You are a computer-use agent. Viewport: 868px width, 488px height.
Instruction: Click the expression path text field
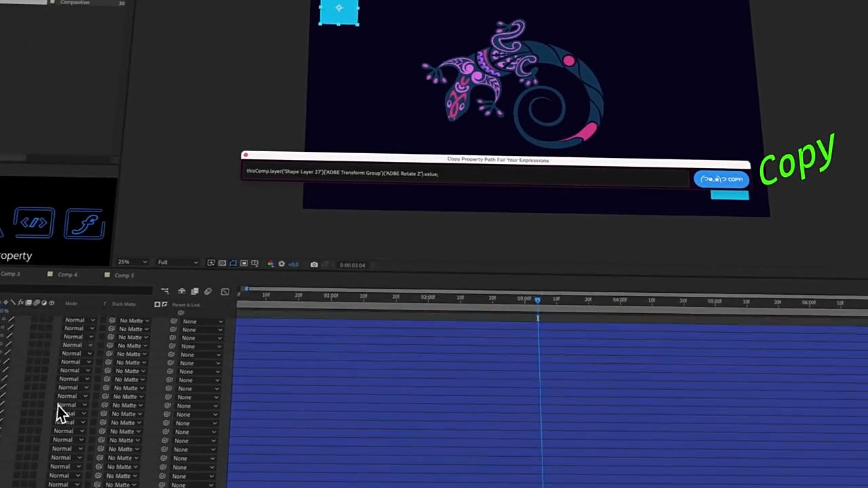[x=465, y=174]
